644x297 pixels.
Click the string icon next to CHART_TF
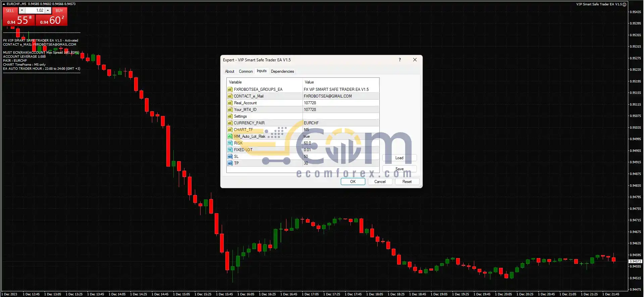coord(230,130)
